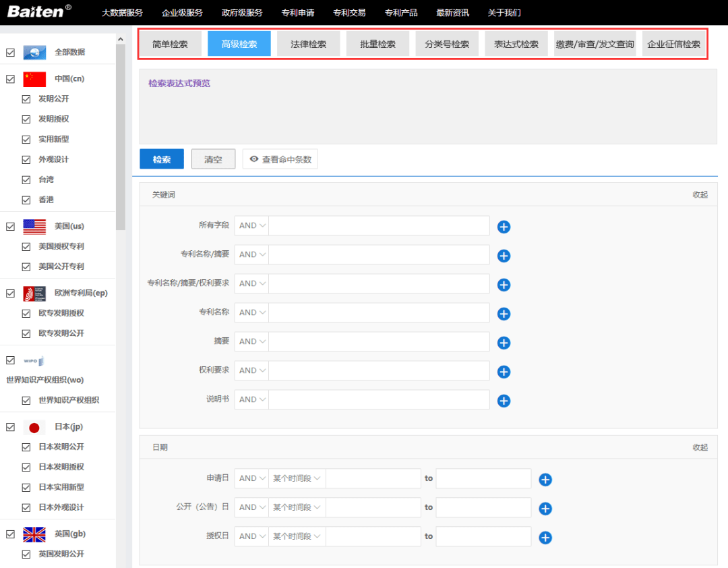Click the China flag icon in the sidebar
Image resolution: width=728 pixels, height=568 pixels.
[34, 78]
